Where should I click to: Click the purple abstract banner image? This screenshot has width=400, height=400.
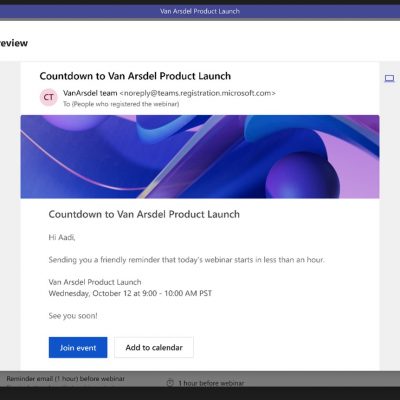coord(200,157)
